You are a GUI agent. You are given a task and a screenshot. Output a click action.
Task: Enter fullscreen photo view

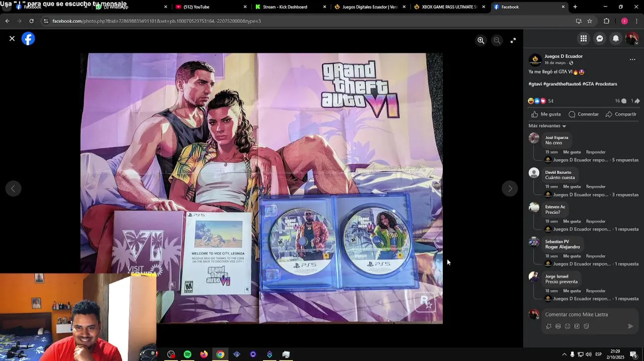tap(513, 41)
